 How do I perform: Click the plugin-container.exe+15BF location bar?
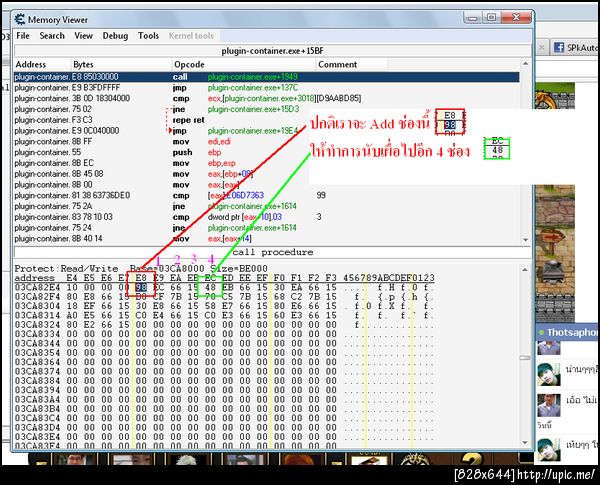pyautogui.click(x=272, y=51)
